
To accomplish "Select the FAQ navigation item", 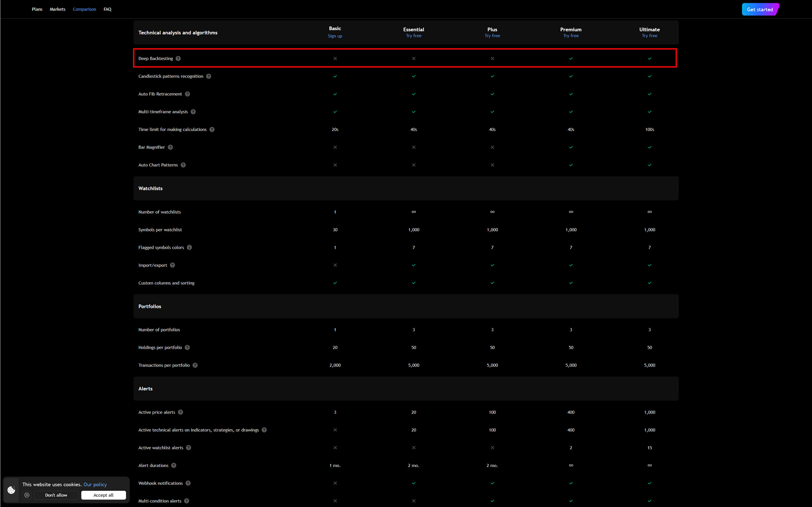I will pos(107,9).
